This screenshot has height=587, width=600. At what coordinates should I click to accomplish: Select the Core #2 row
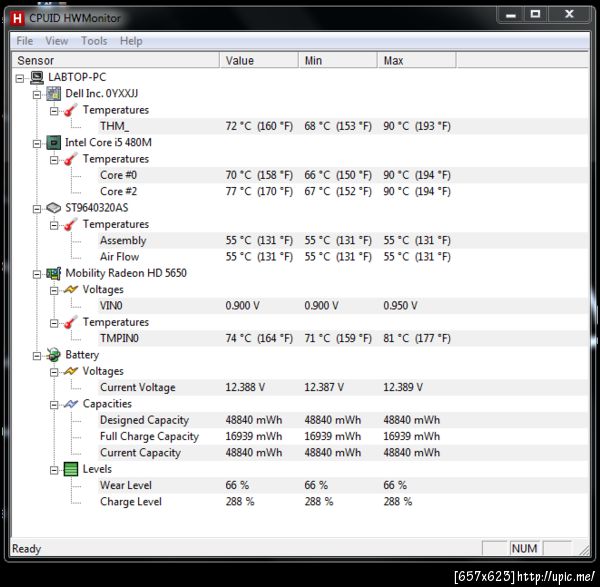pyautogui.click(x=342, y=191)
